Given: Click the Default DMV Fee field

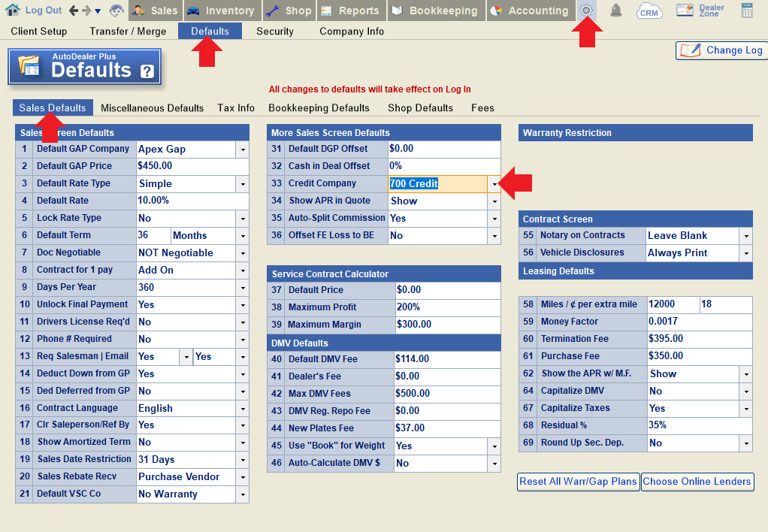Looking at the screenshot, I should click(x=447, y=359).
